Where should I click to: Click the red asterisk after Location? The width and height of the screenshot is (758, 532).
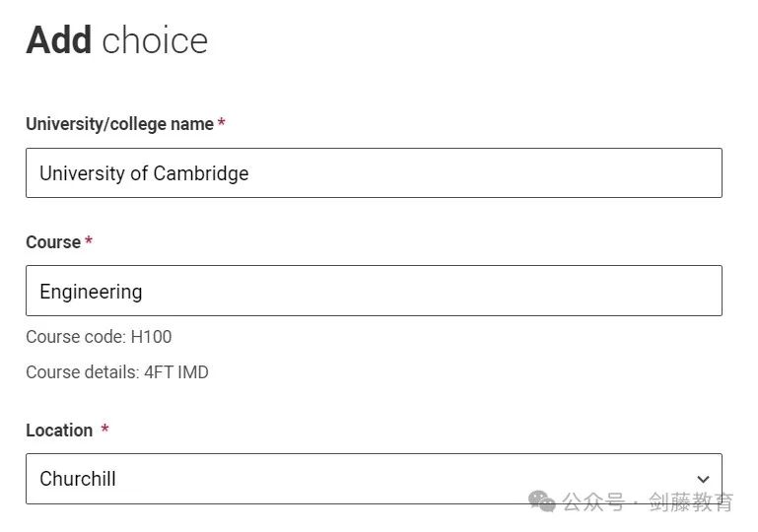[x=104, y=429]
